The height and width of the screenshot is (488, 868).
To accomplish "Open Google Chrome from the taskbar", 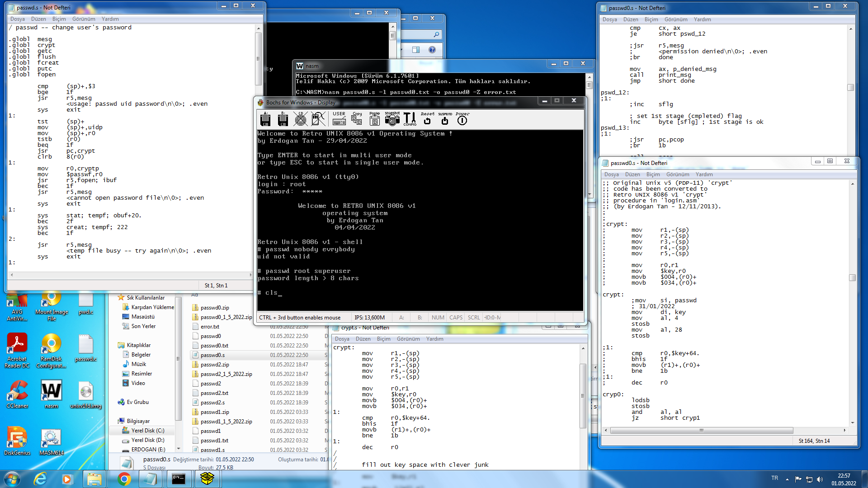I will 124,479.
